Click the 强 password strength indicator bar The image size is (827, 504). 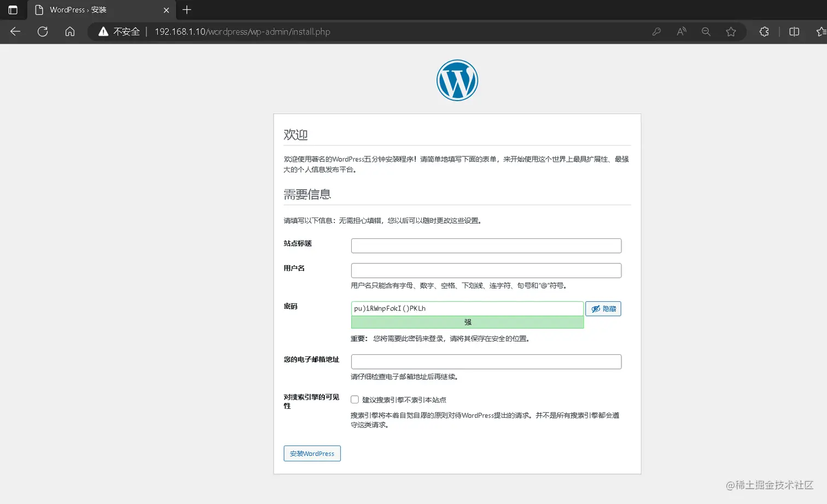[x=467, y=322]
